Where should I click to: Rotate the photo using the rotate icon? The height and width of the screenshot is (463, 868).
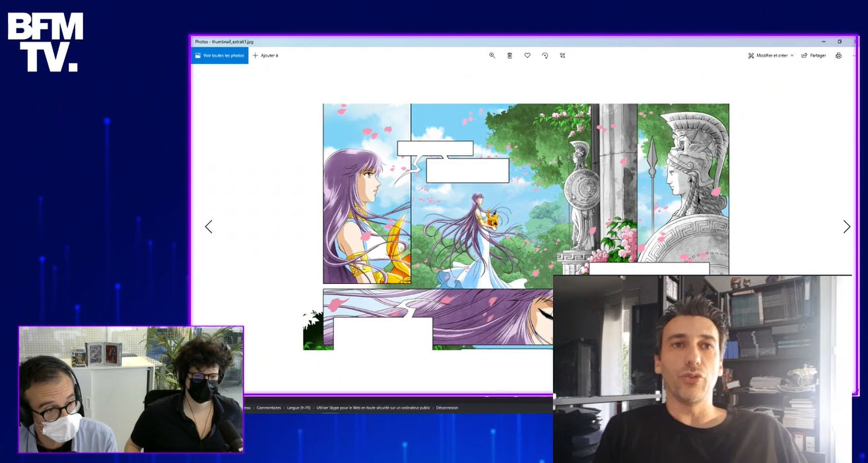545,55
